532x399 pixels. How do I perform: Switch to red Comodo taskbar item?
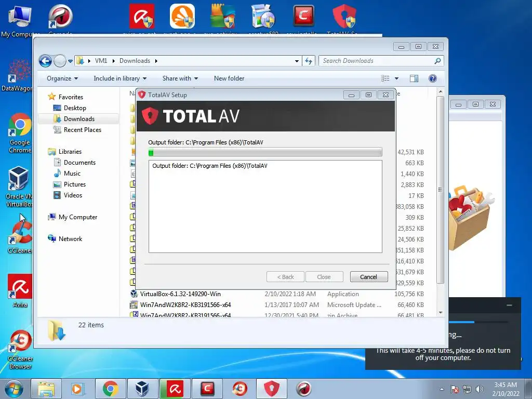tap(207, 389)
